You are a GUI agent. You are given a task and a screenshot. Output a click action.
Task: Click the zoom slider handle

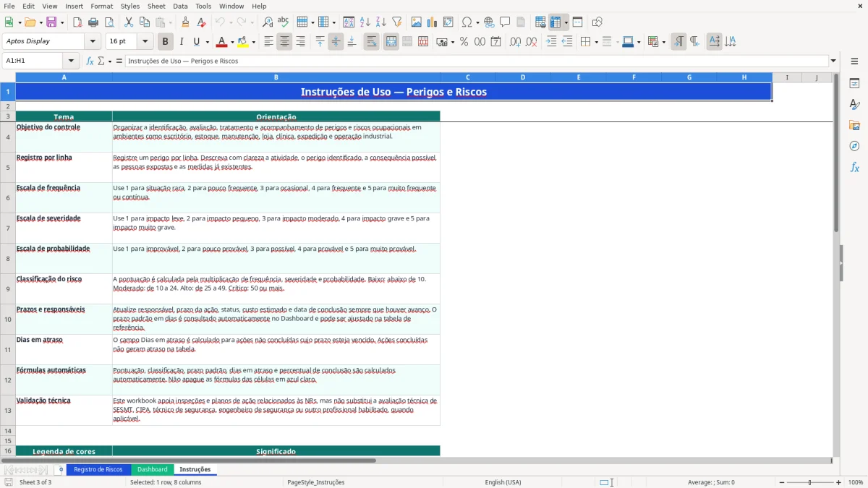point(809,482)
